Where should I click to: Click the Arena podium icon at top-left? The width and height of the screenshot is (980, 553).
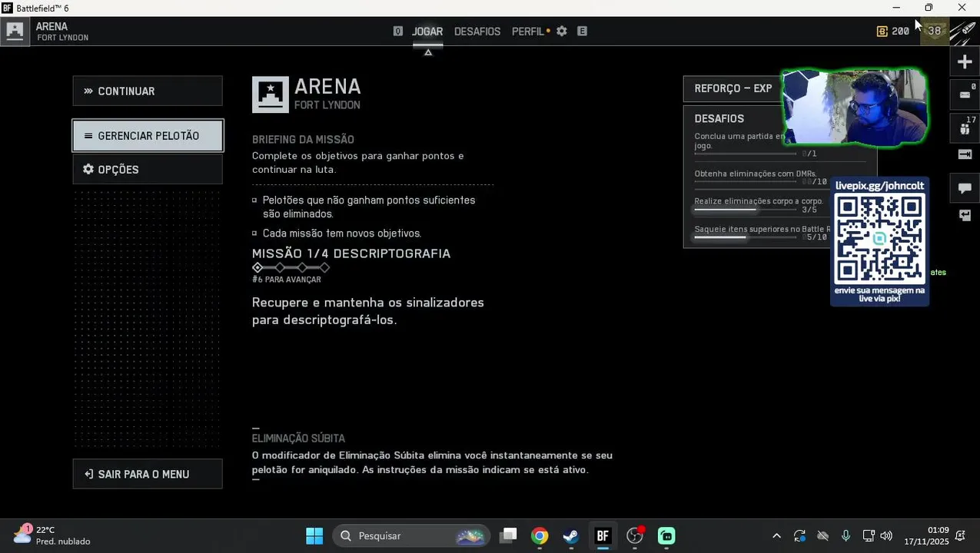click(15, 31)
